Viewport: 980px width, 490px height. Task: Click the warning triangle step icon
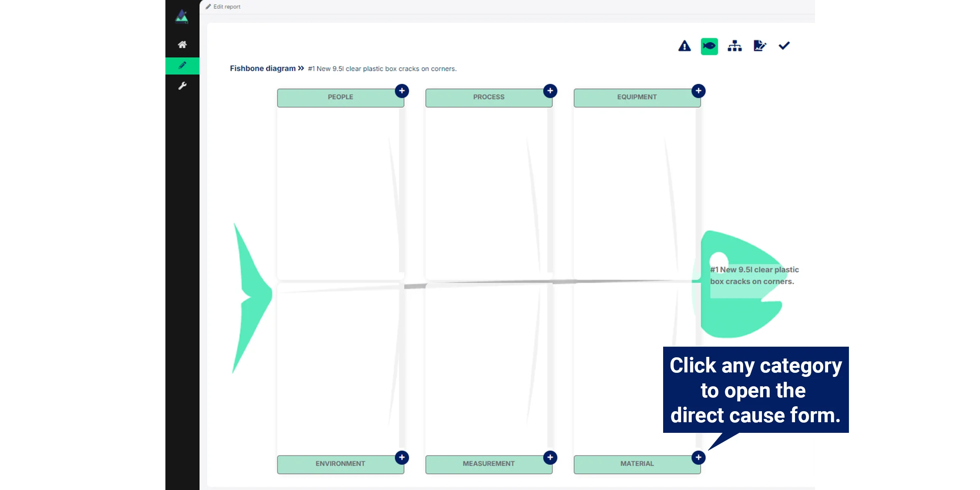point(684,46)
